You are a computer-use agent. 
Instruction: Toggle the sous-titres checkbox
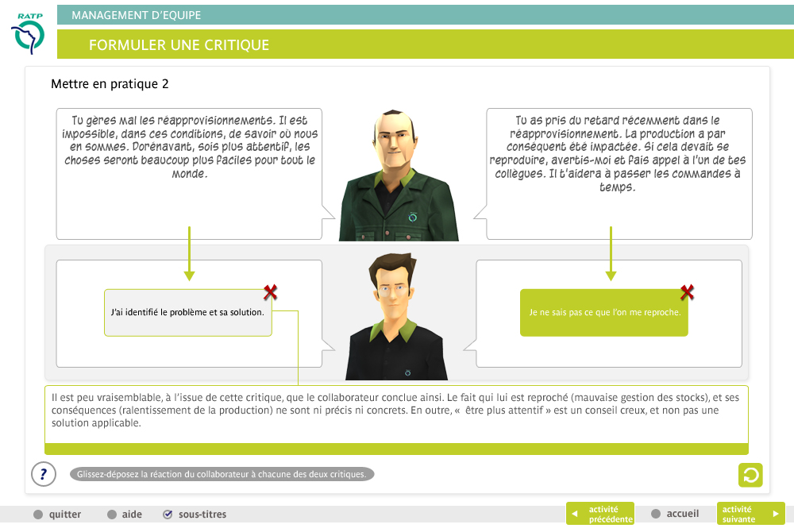click(x=168, y=515)
